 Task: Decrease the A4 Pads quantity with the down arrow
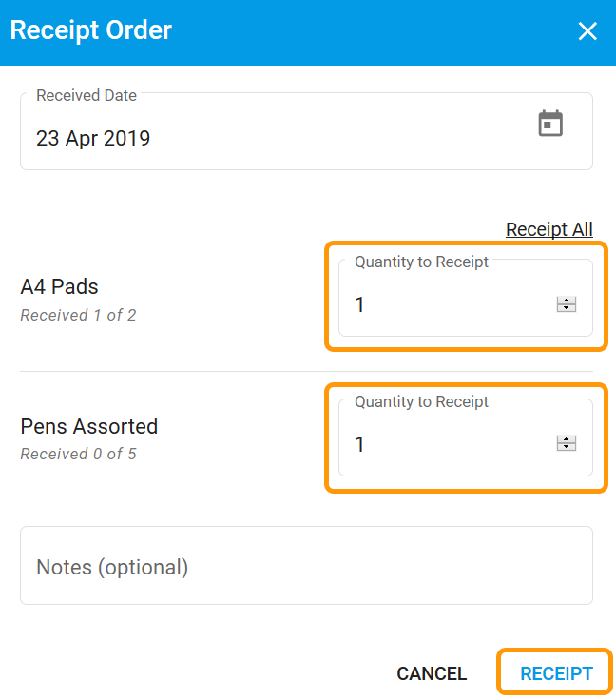567,308
